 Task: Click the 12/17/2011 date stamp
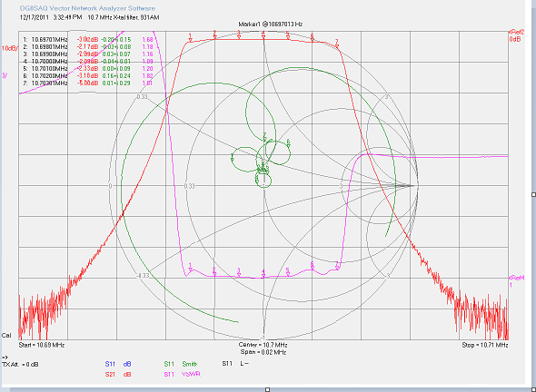[35, 17]
